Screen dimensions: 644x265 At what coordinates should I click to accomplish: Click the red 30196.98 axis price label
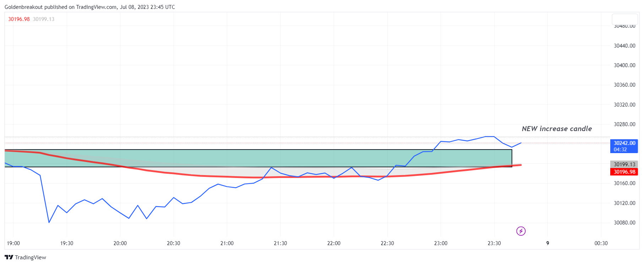pos(624,172)
